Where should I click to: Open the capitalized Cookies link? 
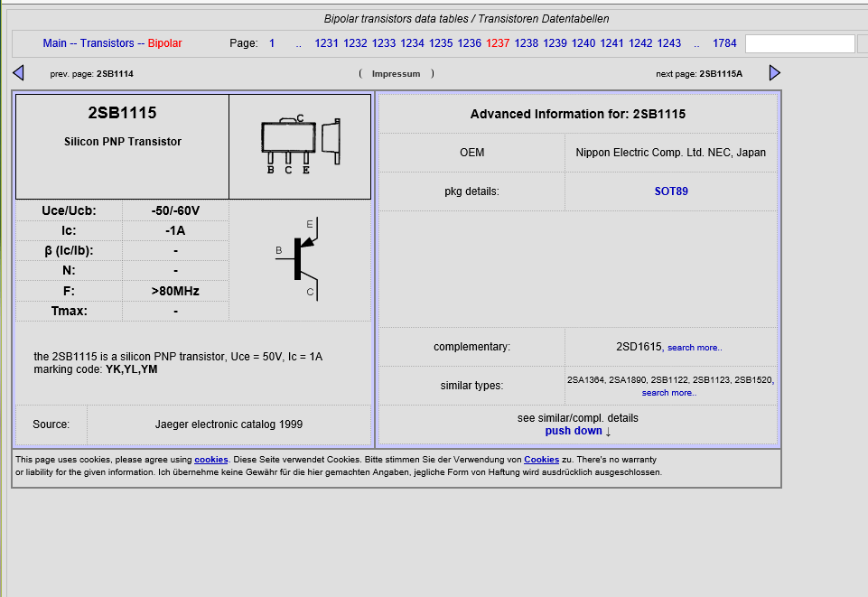click(x=541, y=460)
